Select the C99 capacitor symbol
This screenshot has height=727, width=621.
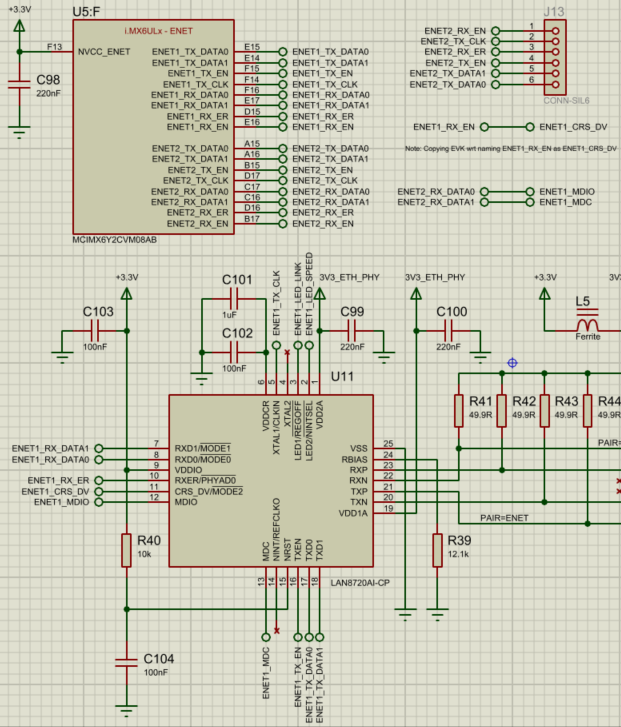pyautogui.click(x=352, y=331)
